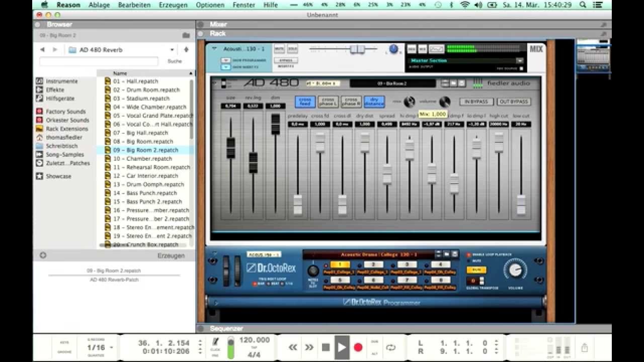Navigate back in the Browser panel
The width and height of the screenshot is (644, 362).
pyautogui.click(x=42, y=50)
